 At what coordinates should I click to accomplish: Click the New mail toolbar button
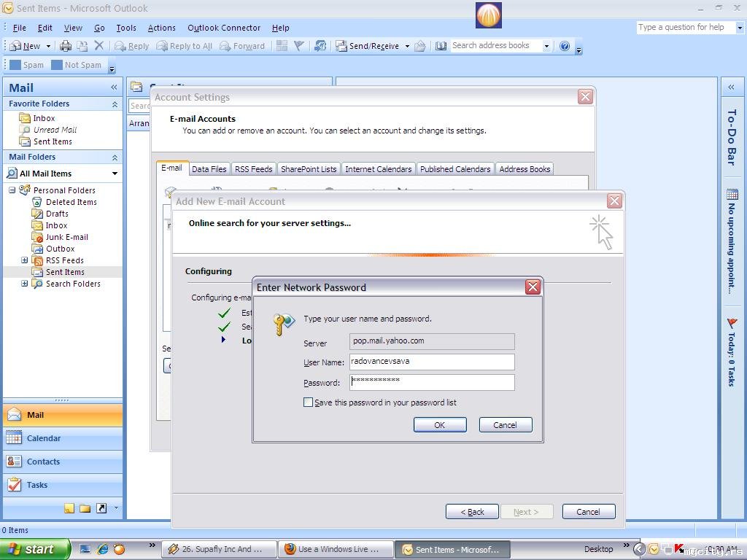click(x=26, y=46)
